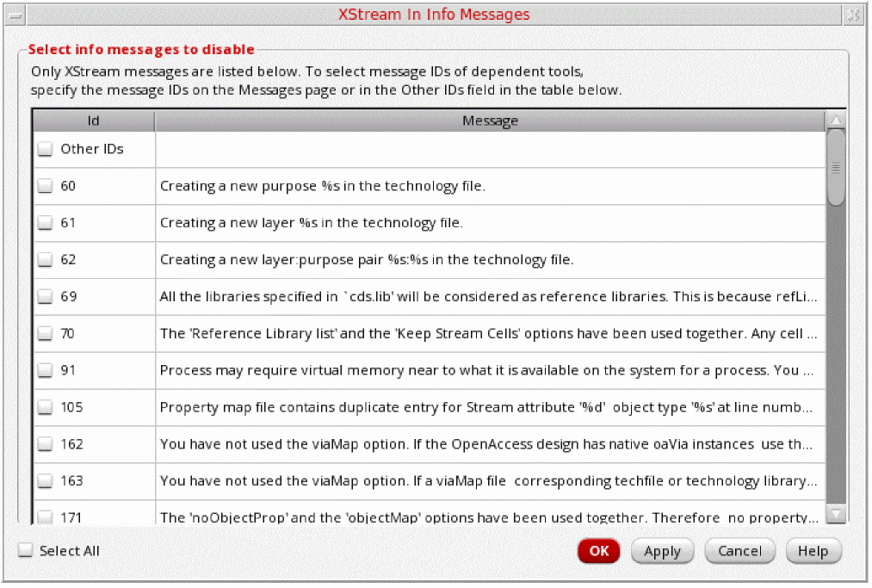Image resolution: width=872 pixels, height=588 pixels.
Task: Click the empty Other IDs message field
Action: tap(490, 149)
